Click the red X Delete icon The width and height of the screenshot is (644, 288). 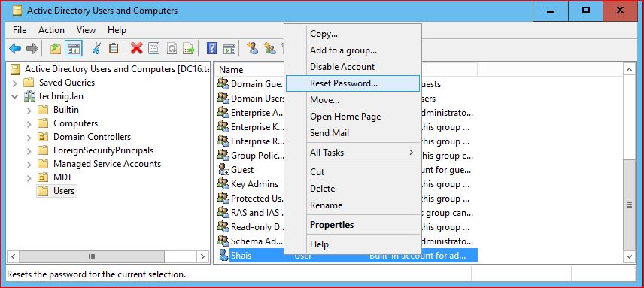click(x=136, y=48)
